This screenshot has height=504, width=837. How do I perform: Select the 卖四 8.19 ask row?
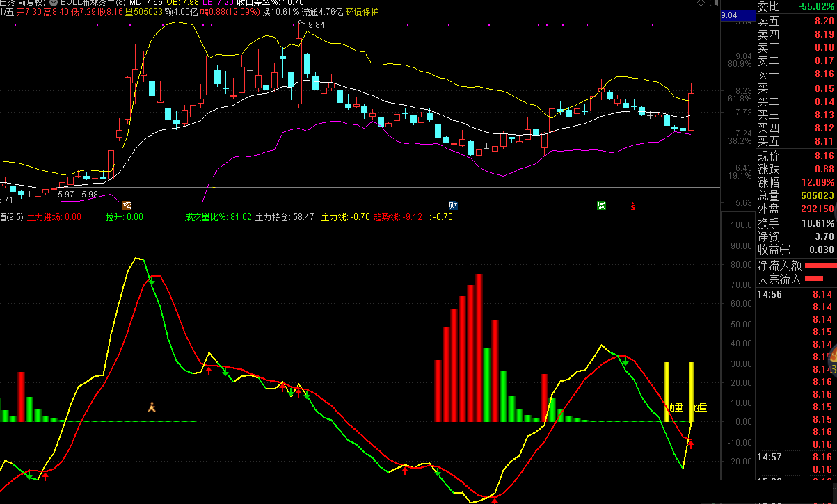click(x=796, y=34)
